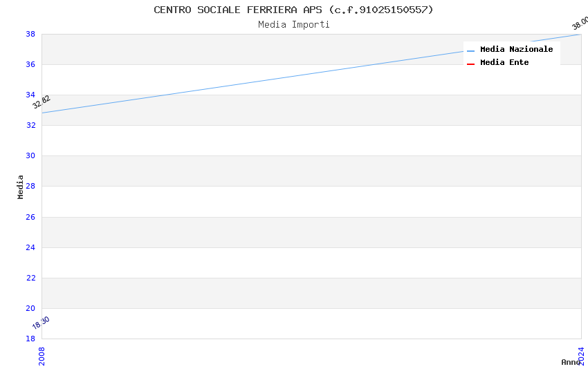Click the 2024 x-axis year label

click(581, 356)
